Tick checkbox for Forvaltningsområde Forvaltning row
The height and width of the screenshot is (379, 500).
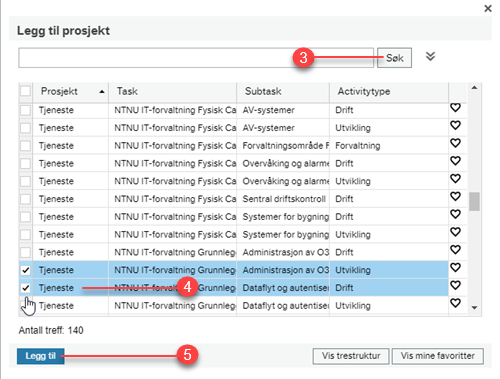[x=25, y=146]
